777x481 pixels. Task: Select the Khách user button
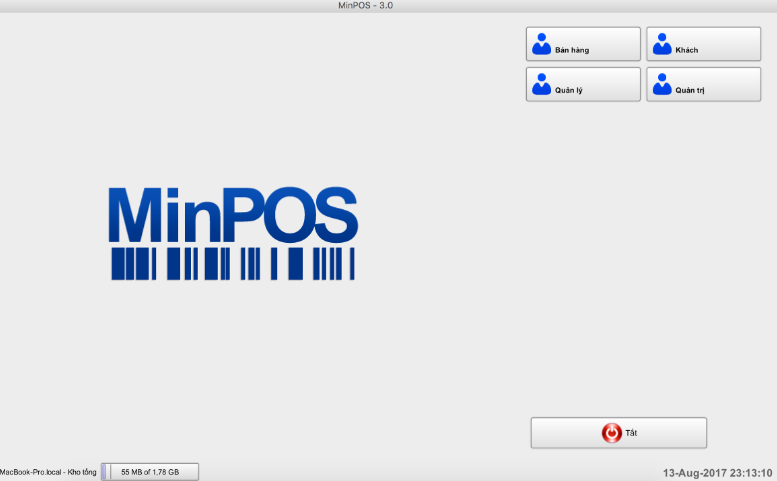(x=704, y=44)
